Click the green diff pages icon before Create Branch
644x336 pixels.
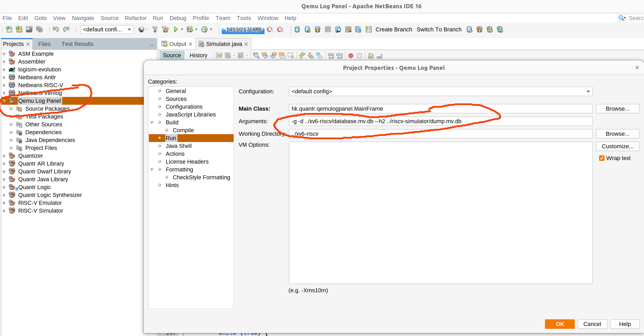point(368,29)
